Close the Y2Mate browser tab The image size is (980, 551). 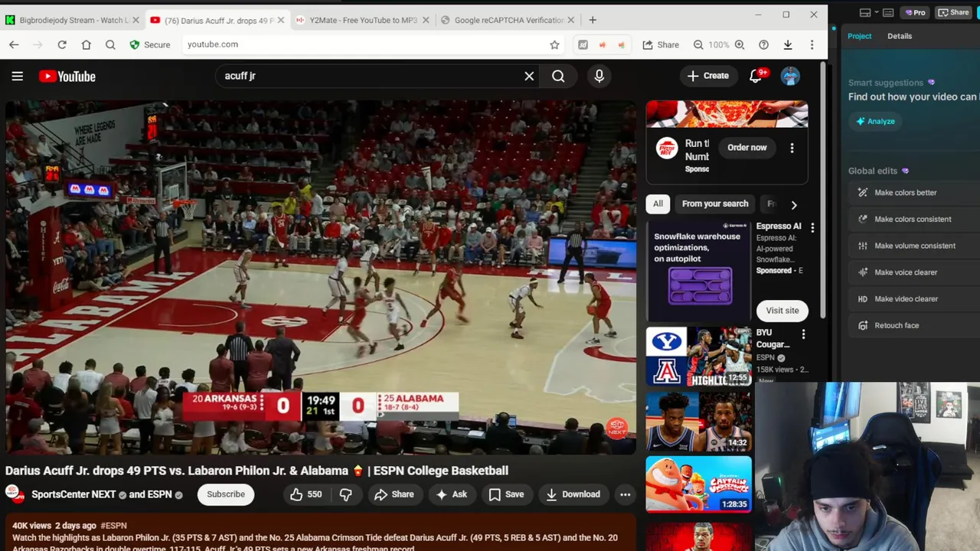426,20
